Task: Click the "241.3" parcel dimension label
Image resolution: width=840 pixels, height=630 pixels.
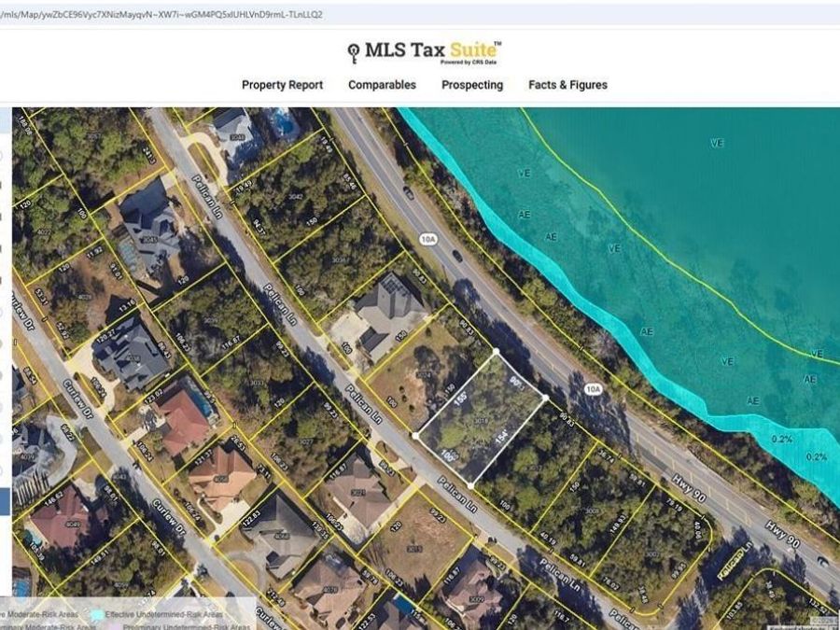Action: pos(149,155)
